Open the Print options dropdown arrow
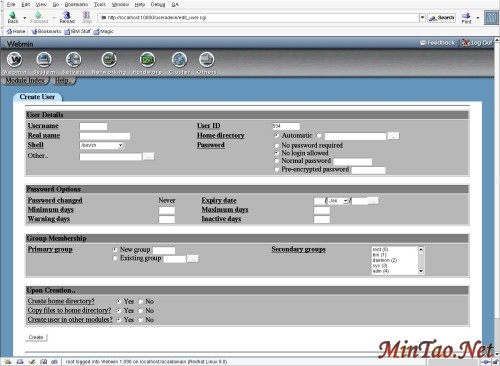Image resolution: width=500 pixels, height=366 pixels. pos(478,18)
